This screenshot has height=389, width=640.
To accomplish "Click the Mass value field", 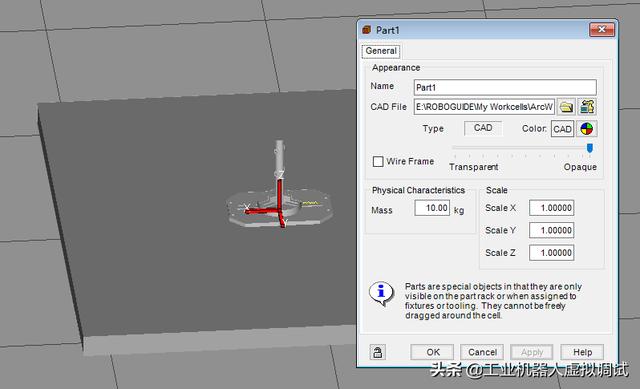I will click(x=432, y=208).
